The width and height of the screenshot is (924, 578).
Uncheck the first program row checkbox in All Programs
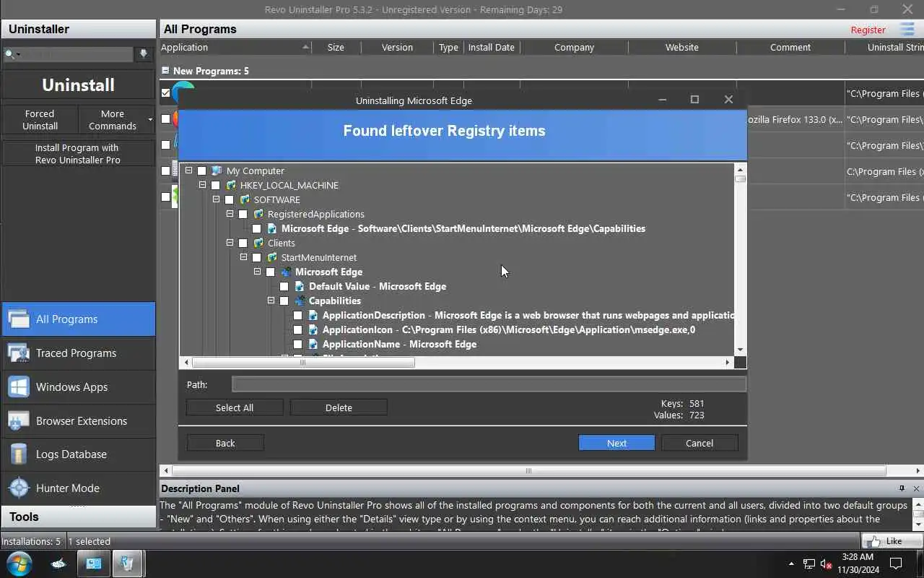click(x=166, y=93)
